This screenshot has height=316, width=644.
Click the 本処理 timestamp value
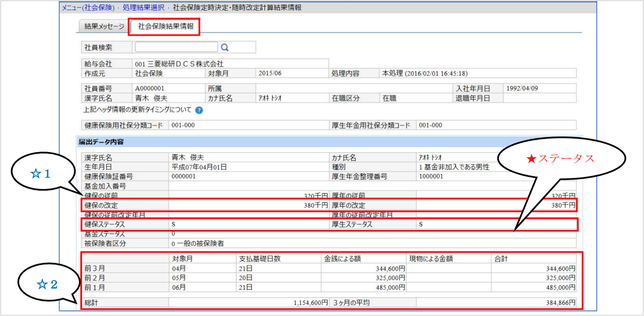(425, 73)
